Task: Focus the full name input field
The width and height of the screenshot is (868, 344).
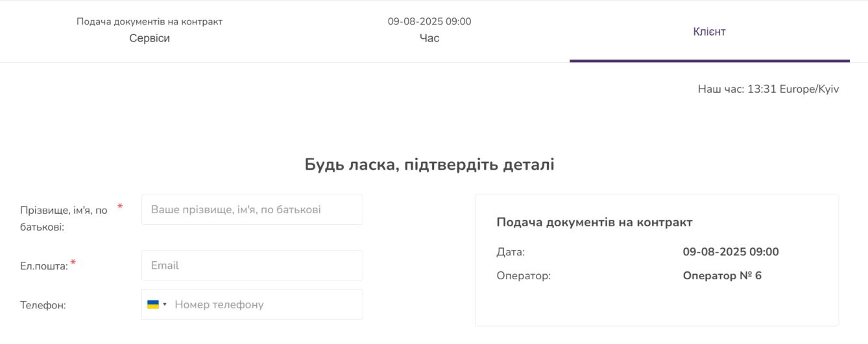Action: coord(252,210)
